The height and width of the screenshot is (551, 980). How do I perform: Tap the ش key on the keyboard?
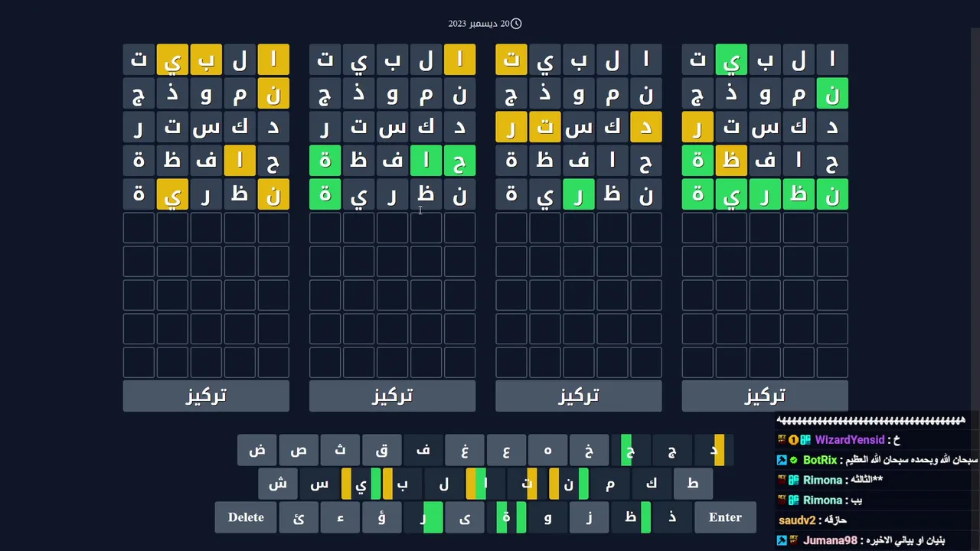click(x=278, y=484)
